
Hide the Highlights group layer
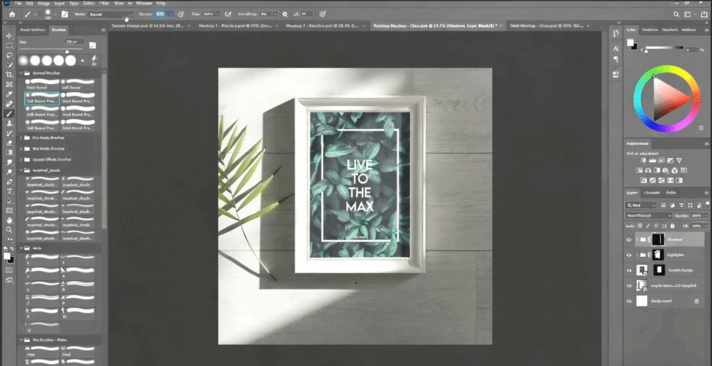[629, 255]
